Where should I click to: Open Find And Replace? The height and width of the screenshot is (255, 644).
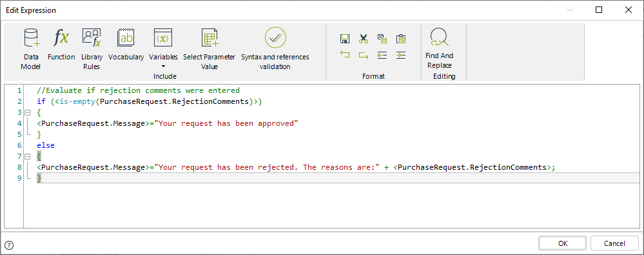(440, 48)
